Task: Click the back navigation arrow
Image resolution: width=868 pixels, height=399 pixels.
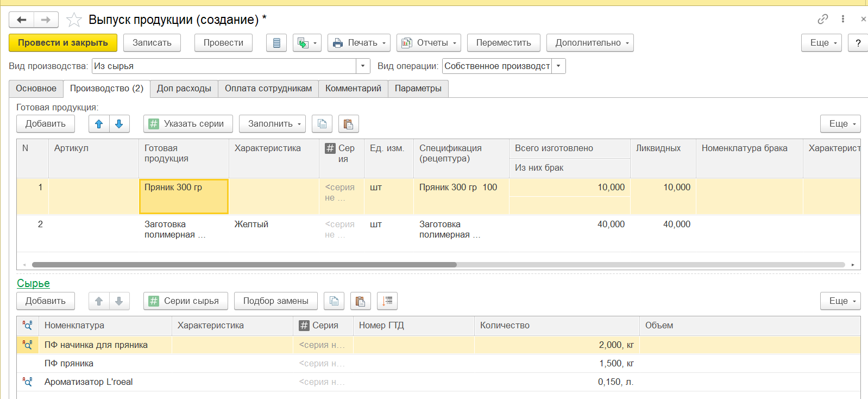Action: point(22,20)
